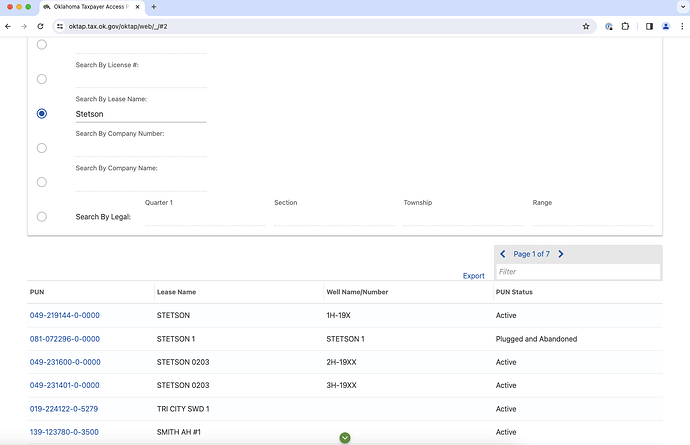Click the Search By License # input field
The image size is (690, 445).
pos(141,80)
